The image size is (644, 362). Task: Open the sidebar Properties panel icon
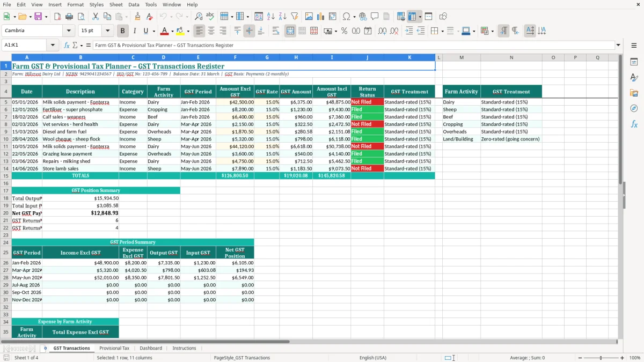[634, 62]
